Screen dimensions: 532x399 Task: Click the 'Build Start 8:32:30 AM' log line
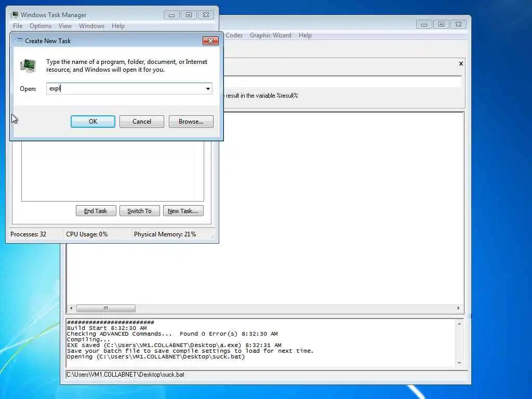tap(107, 328)
